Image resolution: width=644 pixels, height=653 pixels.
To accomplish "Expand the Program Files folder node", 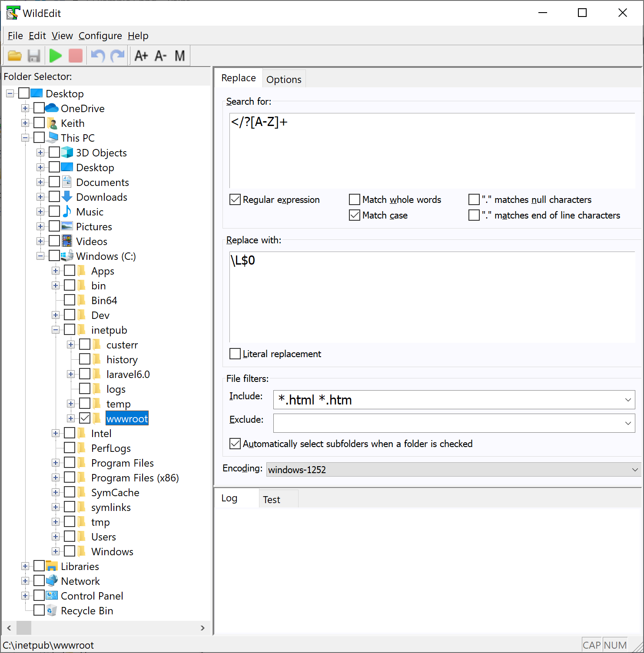I will 56,463.
